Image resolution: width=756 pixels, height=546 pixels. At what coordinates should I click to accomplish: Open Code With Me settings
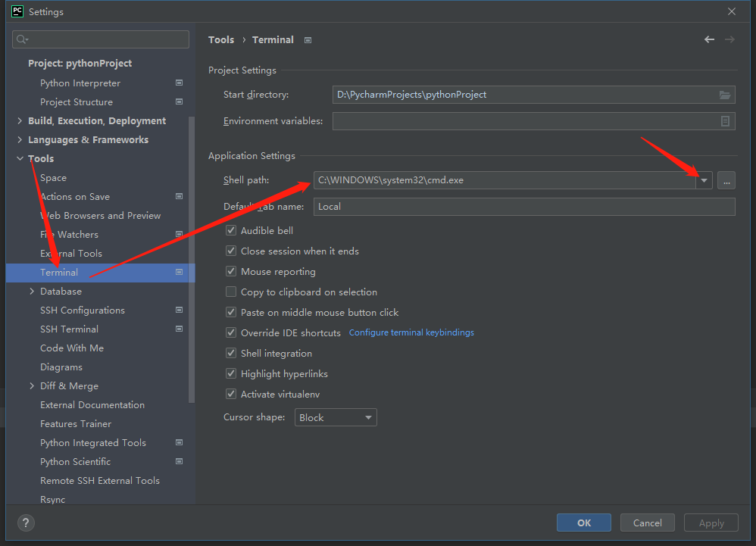(72, 348)
